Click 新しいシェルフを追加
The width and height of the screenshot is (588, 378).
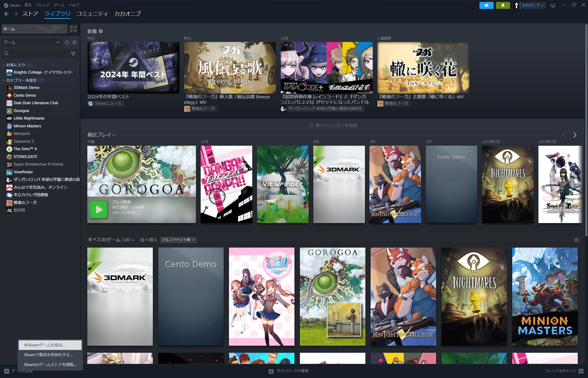pos(333,126)
